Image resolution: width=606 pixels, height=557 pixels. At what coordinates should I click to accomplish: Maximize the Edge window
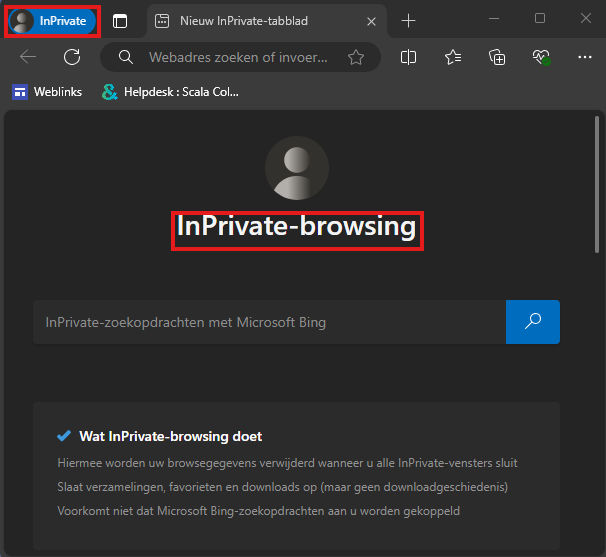click(540, 18)
